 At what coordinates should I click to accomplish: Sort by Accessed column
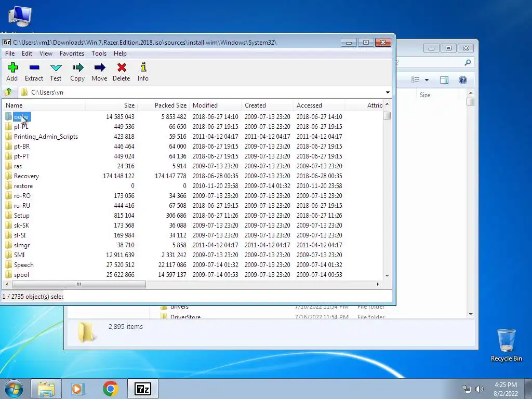point(320,105)
